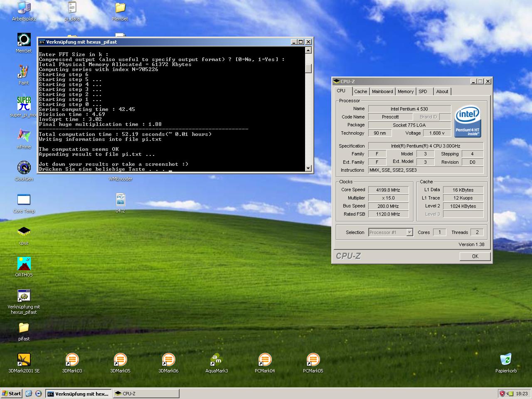Launch the ORTHOS desktop icon
The image size is (532, 399).
[x=24, y=264]
